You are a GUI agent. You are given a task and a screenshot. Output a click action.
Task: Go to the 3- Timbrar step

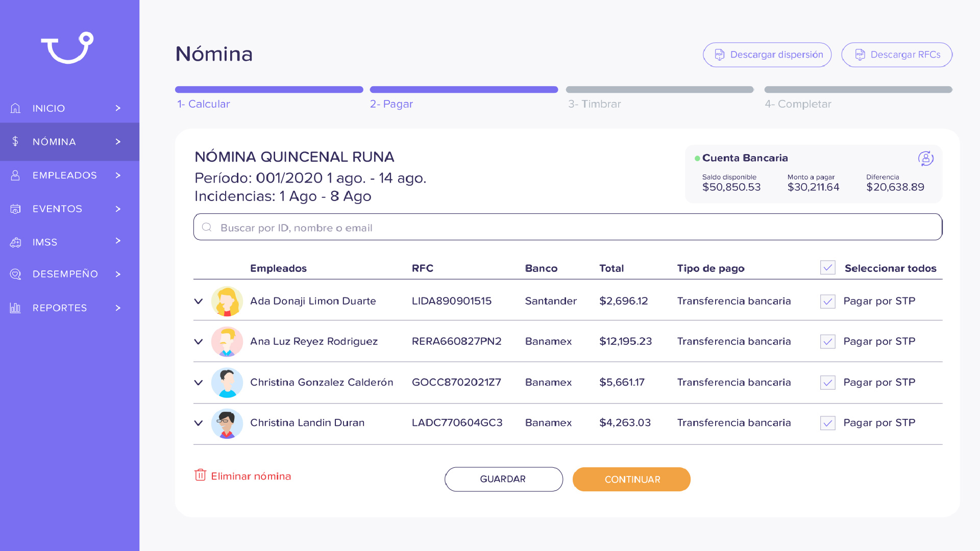point(595,104)
